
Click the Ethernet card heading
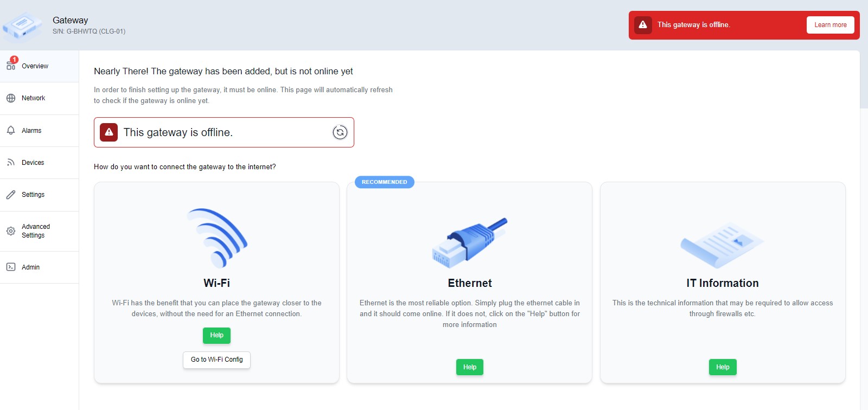click(470, 283)
